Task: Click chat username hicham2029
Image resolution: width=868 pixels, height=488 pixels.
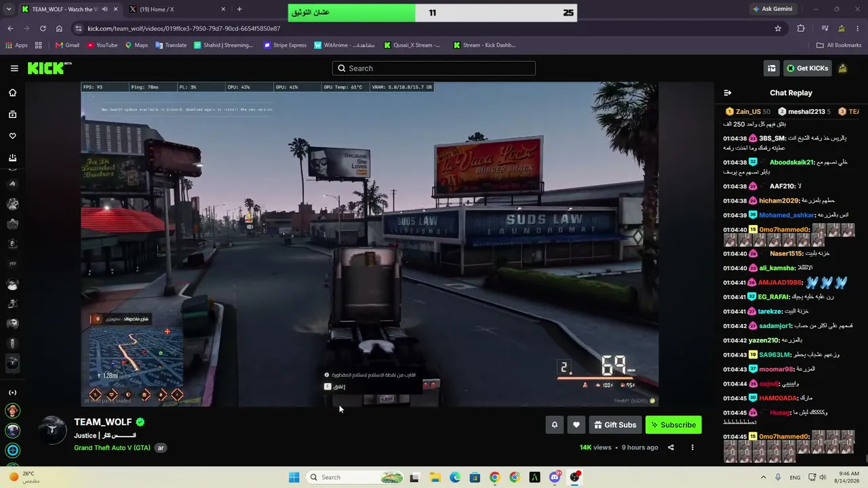Action: coord(778,201)
